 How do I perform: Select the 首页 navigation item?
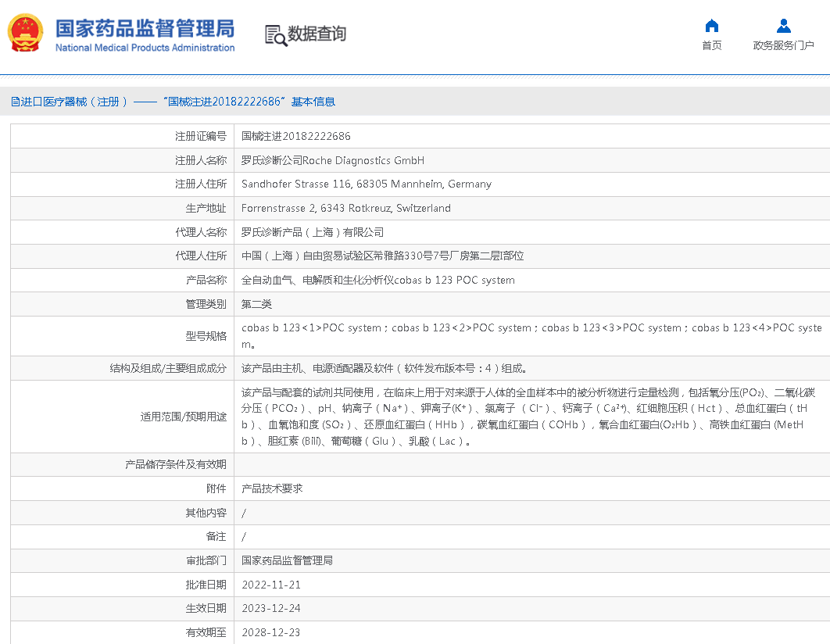(x=711, y=45)
